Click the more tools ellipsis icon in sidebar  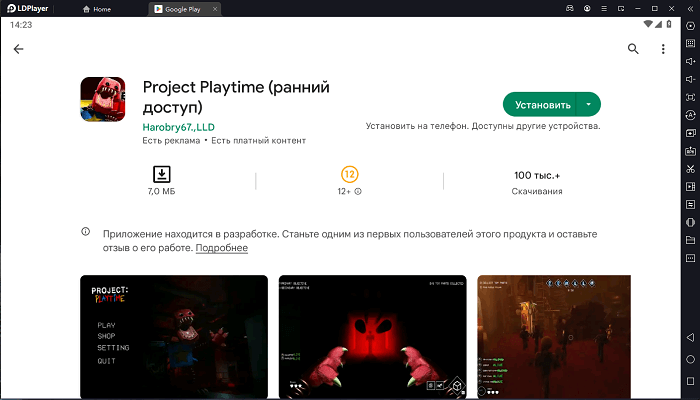(691, 258)
